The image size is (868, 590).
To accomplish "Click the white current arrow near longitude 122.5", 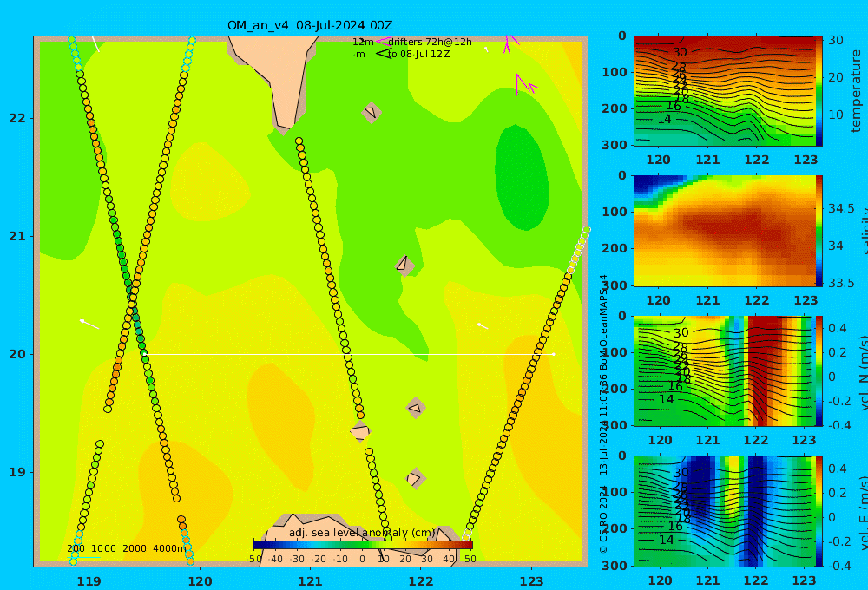I will 483,326.
